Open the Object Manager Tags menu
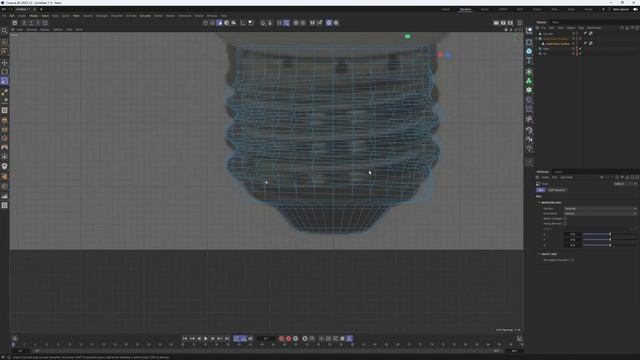 click(x=581, y=28)
